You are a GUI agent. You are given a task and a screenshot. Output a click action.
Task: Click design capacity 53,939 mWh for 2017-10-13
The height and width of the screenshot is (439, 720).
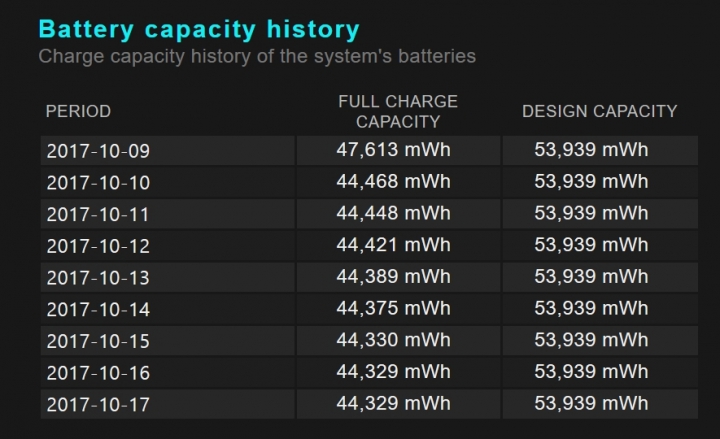[x=591, y=277]
